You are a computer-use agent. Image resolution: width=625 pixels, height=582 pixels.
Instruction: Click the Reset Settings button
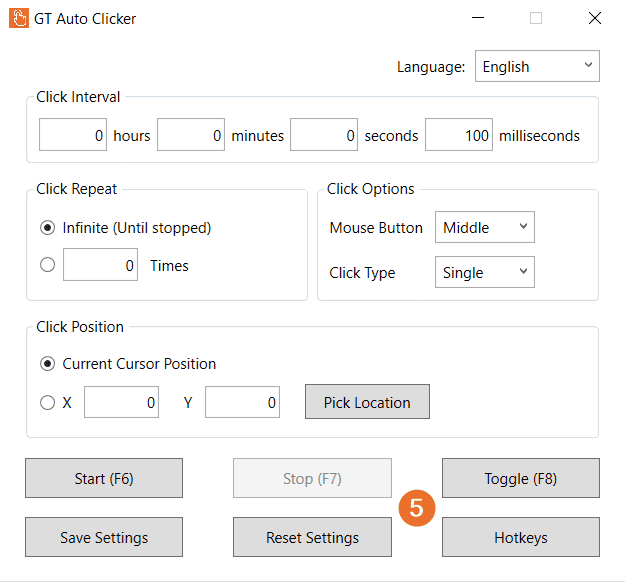pos(312,537)
